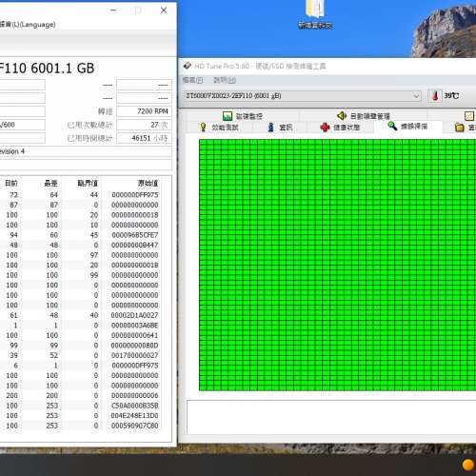Image resolution: width=476 pixels, height=476 pixels.
Task: Click the thermometer temperature icon in HD Tune
Action: 435,95
